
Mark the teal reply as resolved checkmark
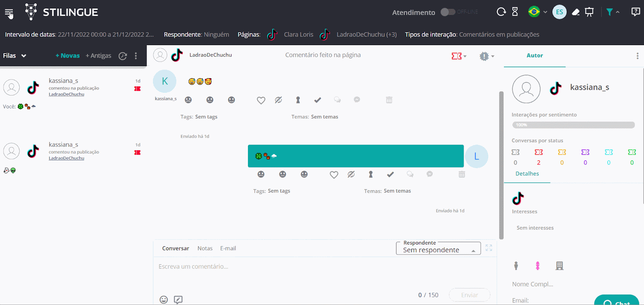pos(390,174)
